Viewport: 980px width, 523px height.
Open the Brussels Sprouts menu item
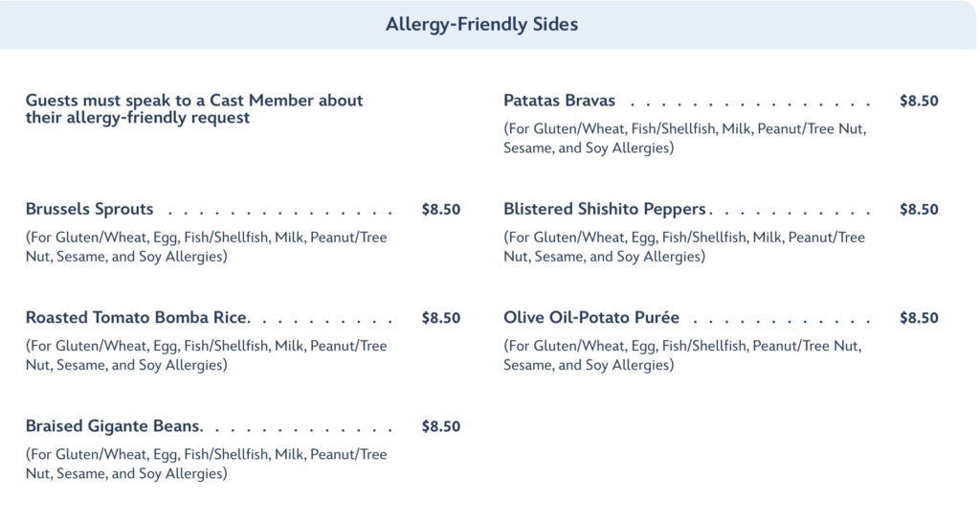click(90, 210)
